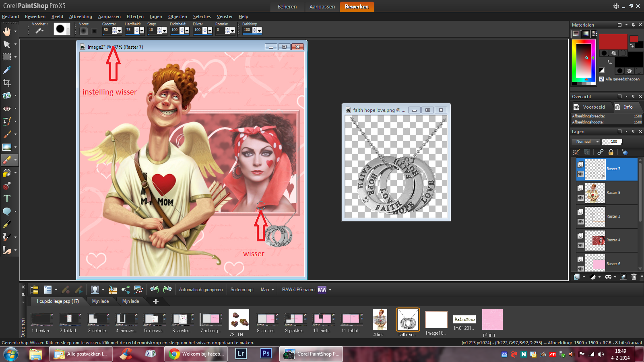The width and height of the screenshot is (644, 362).
Task: Select the Red Eye tool
Action: point(7,109)
